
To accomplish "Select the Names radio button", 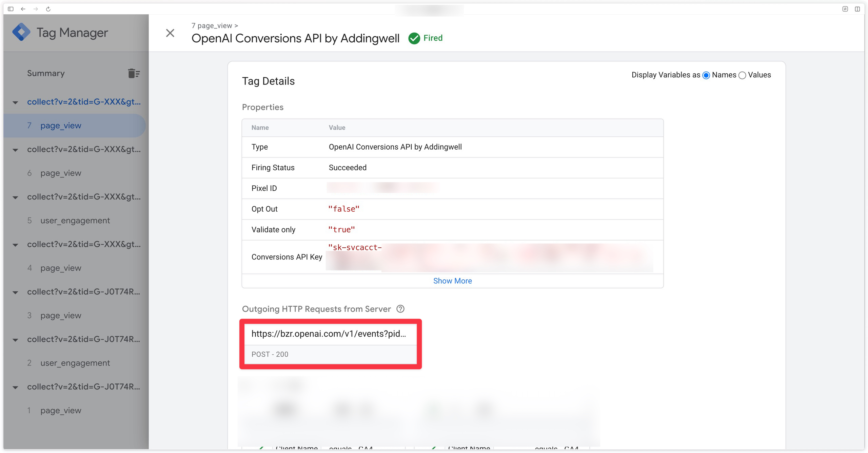I will click(706, 75).
